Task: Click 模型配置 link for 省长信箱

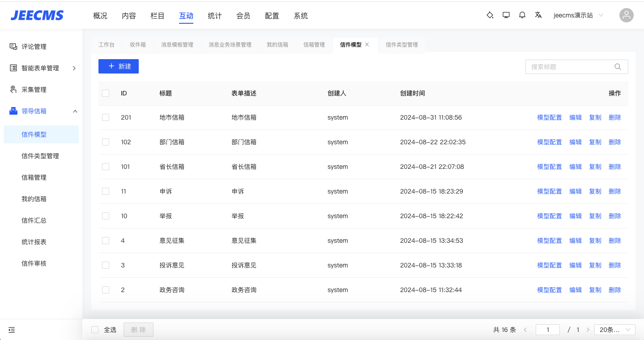Action: pyautogui.click(x=549, y=167)
